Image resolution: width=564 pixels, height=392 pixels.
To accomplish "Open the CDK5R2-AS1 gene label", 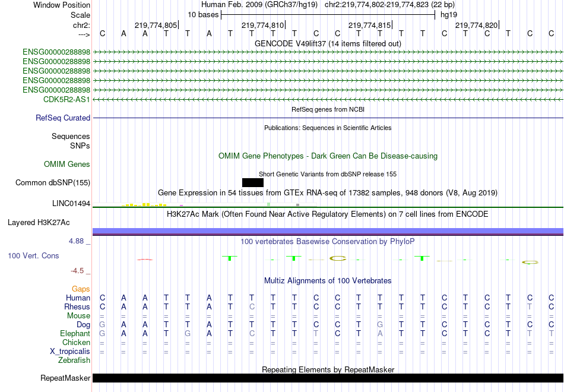I will point(66,99).
